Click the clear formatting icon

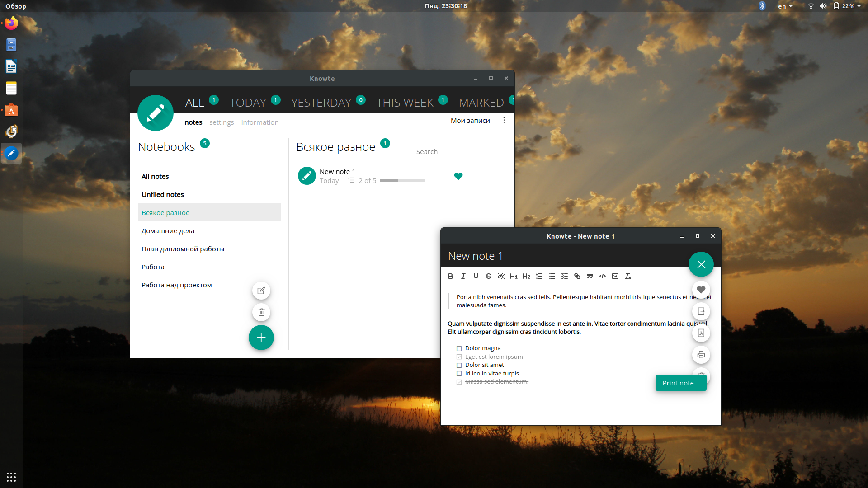coord(628,276)
